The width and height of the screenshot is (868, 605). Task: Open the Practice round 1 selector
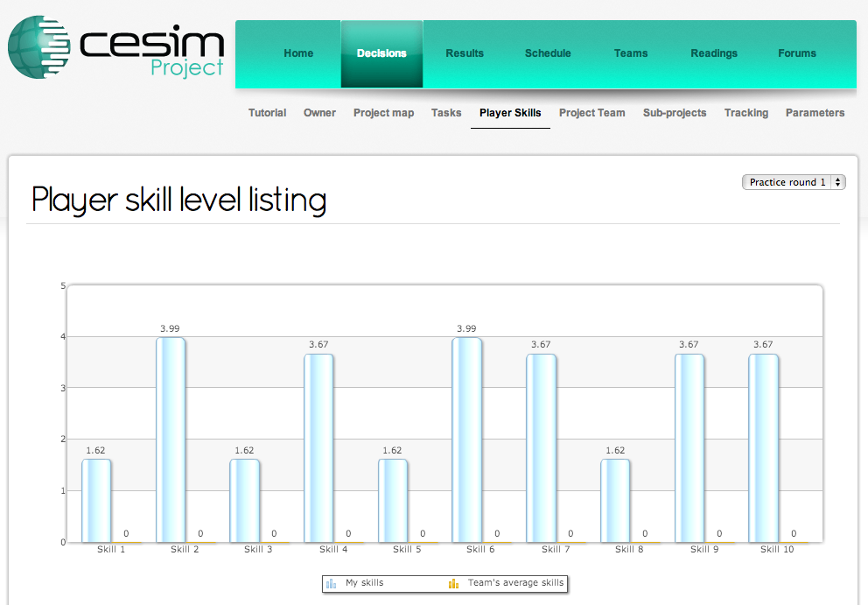tap(787, 182)
